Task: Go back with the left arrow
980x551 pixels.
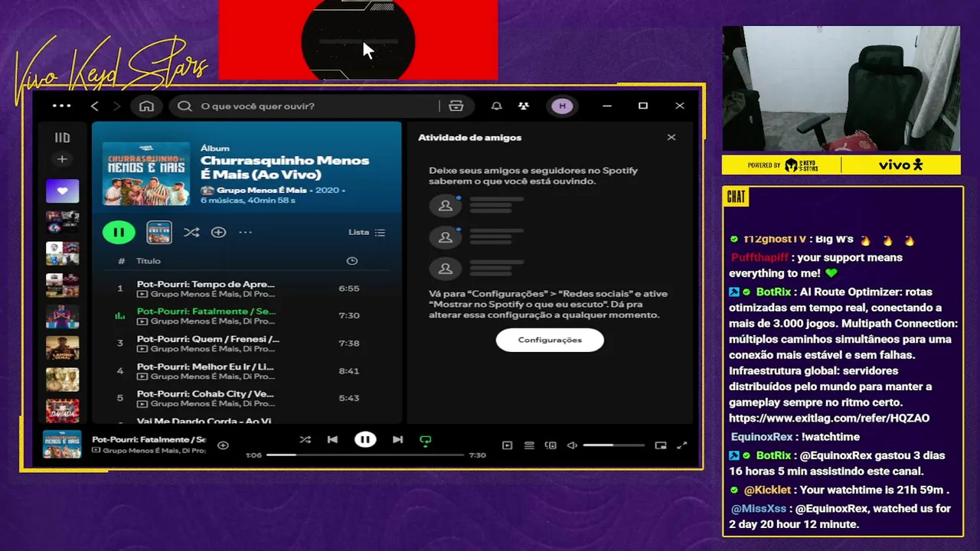Action: pyautogui.click(x=95, y=106)
